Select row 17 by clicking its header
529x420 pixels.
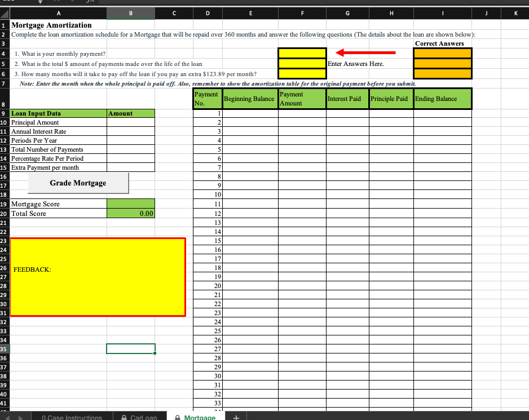5,185
